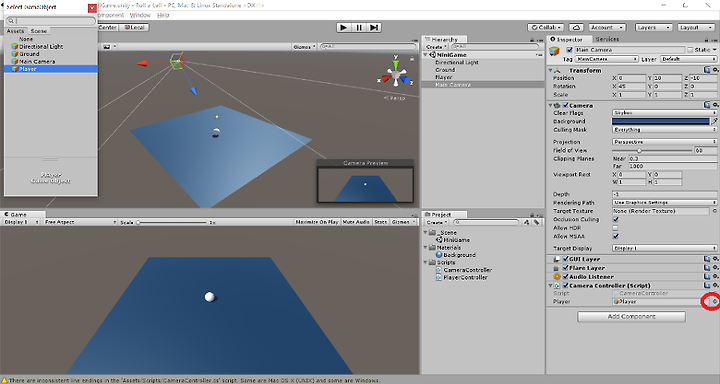Open the Collab dropdown

tap(546, 27)
